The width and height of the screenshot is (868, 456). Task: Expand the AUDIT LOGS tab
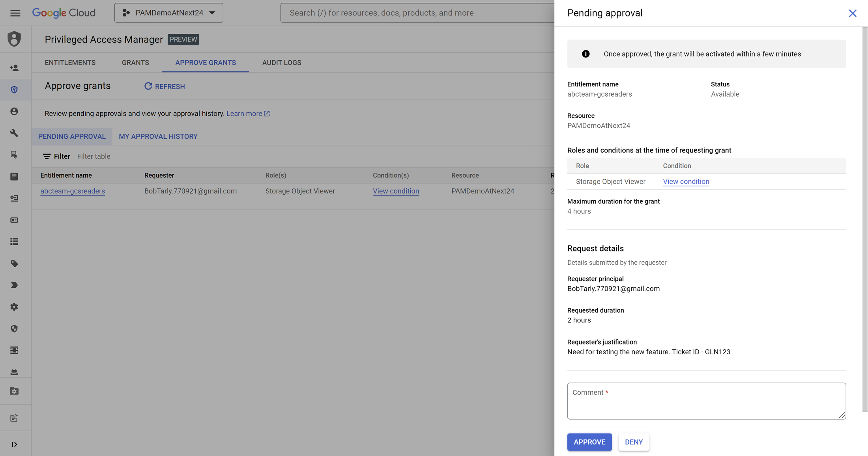(281, 62)
